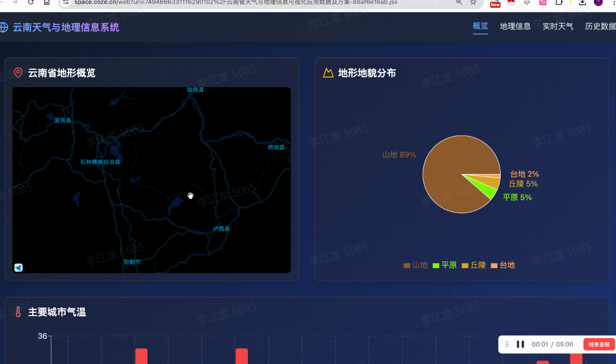The width and height of the screenshot is (616, 364).
Task: Click the 山地 89% pie label
Action: [x=399, y=154]
